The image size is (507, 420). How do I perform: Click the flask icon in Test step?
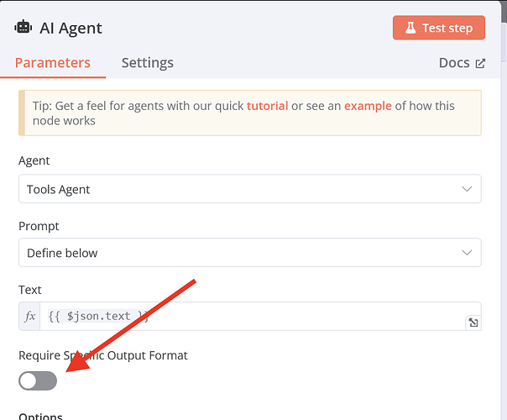tap(410, 28)
